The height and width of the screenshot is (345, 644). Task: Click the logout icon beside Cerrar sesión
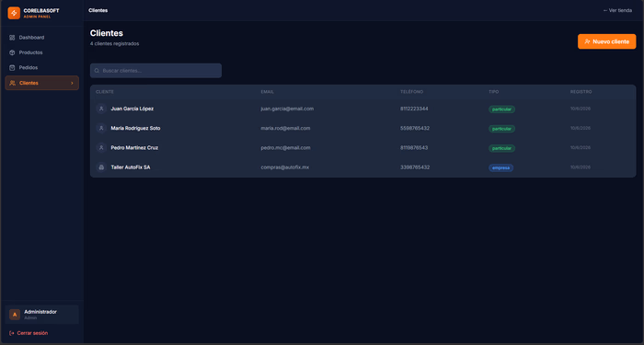pyautogui.click(x=11, y=333)
